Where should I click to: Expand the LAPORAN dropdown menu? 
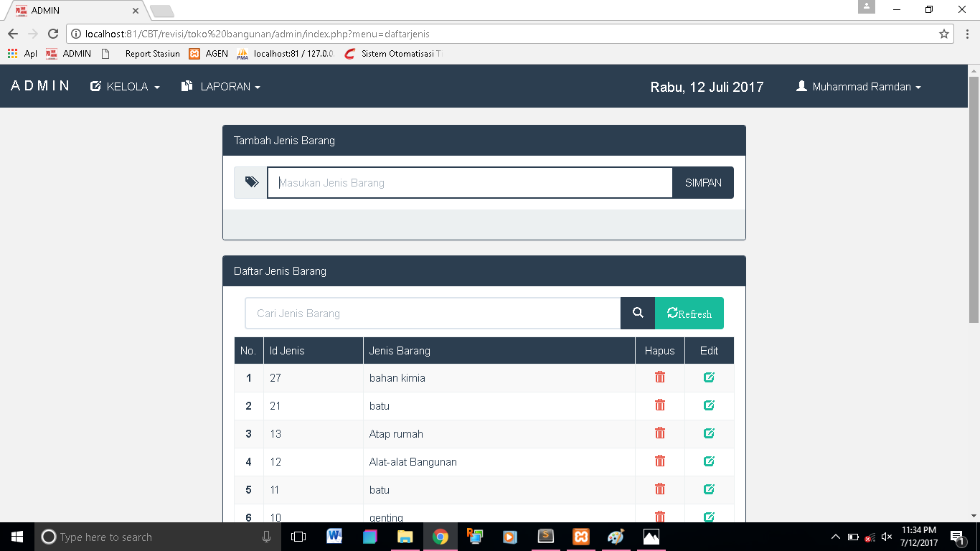221,87
